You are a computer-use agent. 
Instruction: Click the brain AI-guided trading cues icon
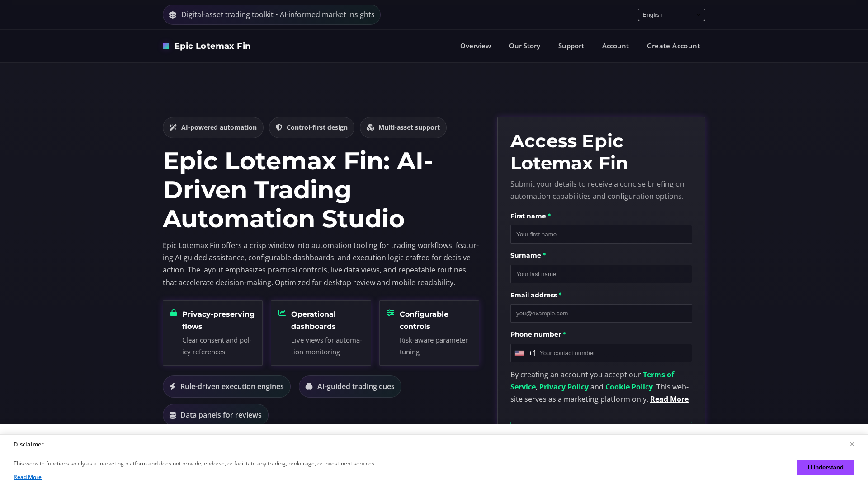309,386
